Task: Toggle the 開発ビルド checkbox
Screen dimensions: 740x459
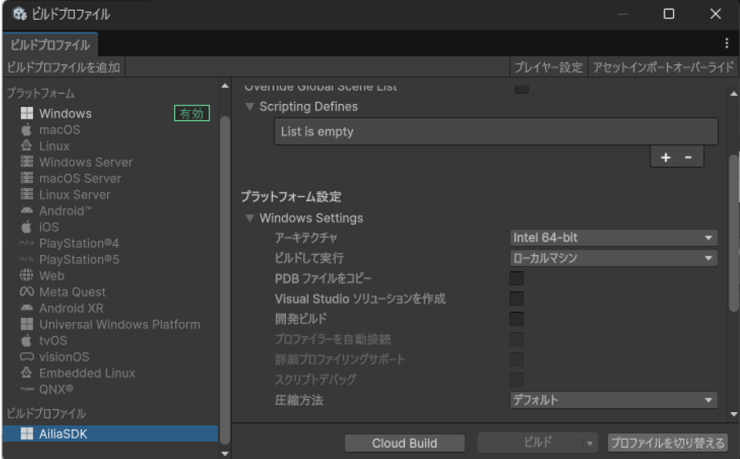Action: click(x=517, y=319)
